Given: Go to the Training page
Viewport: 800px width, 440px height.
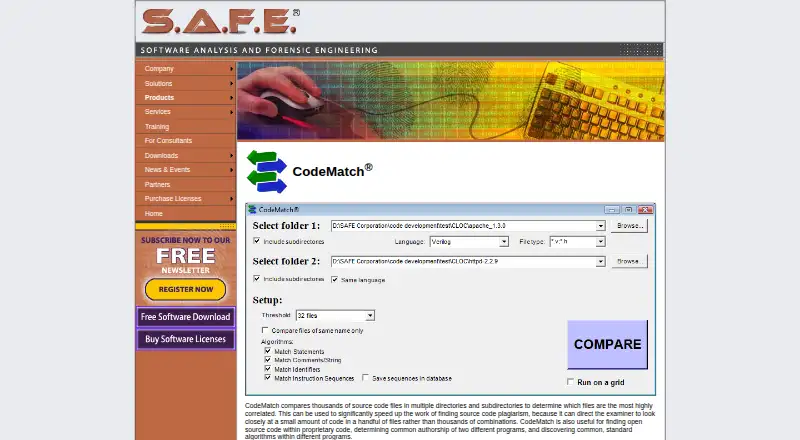Looking at the screenshot, I should pos(185,127).
